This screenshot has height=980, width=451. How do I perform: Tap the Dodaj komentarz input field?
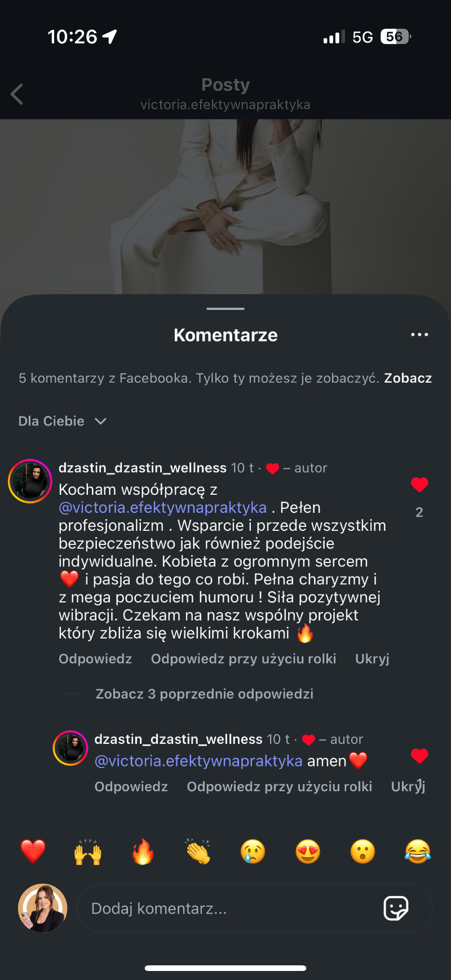(225, 908)
